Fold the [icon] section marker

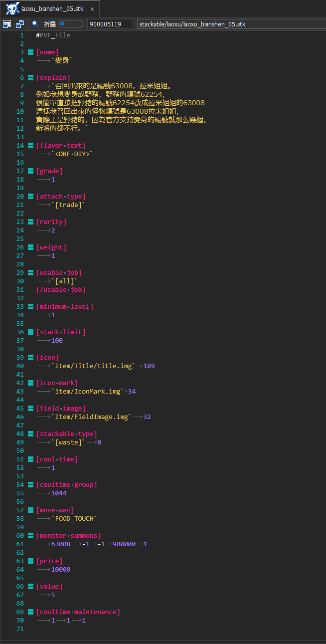30,358
